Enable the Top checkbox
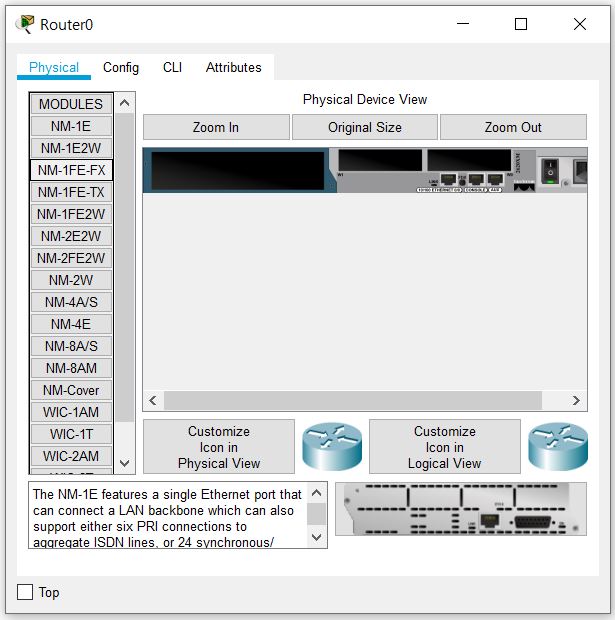This screenshot has height=620, width=615. (x=25, y=592)
